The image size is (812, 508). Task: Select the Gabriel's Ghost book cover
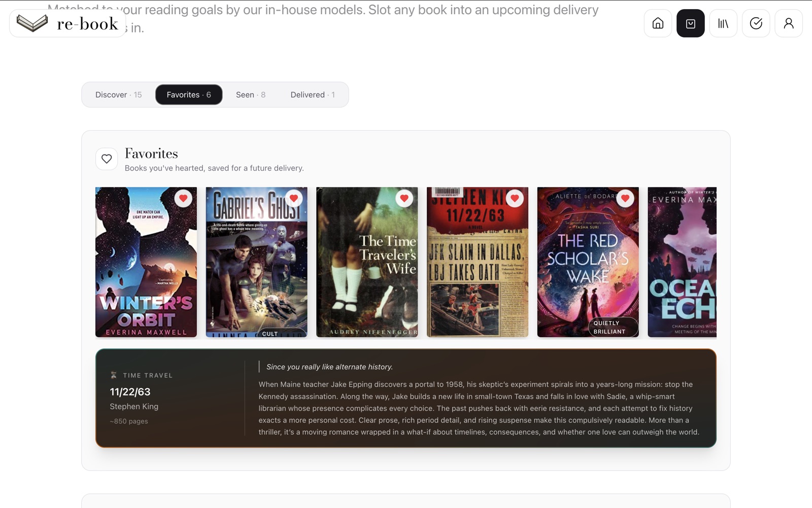tap(257, 262)
